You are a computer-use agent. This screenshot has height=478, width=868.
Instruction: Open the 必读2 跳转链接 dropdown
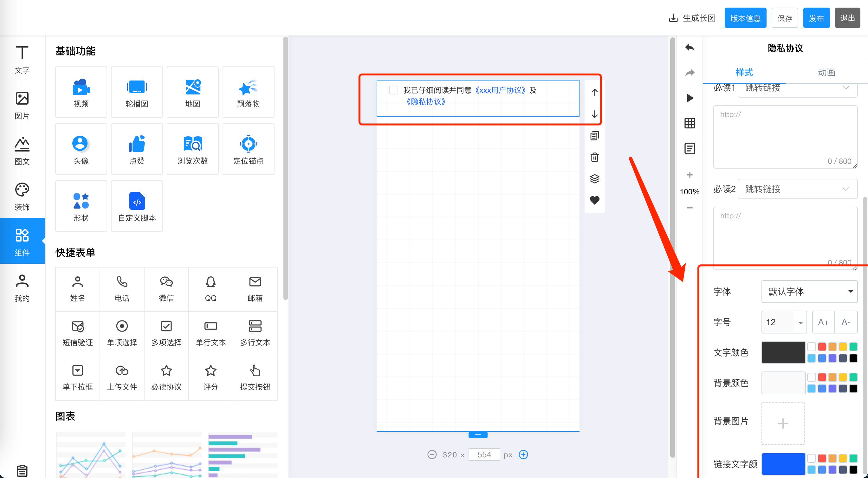tap(797, 189)
